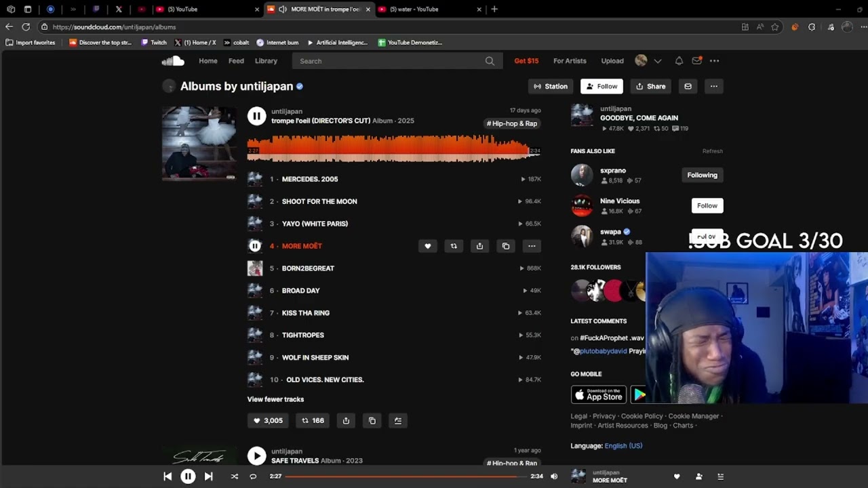This screenshot has width=868, height=488.
Task: Open the For Artists page
Action: click(570, 61)
